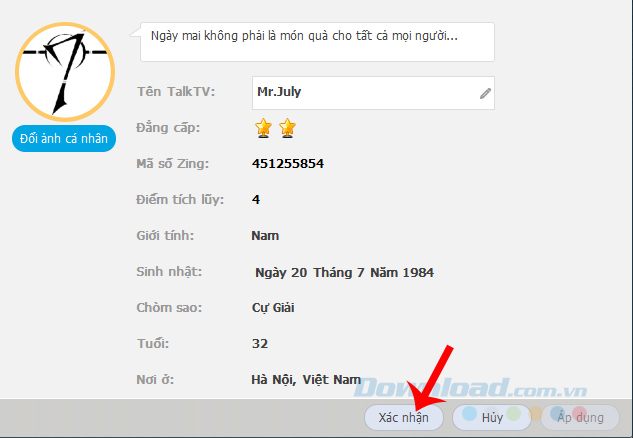
Task: Click the pencil edit icon in name field
Action: [485, 94]
